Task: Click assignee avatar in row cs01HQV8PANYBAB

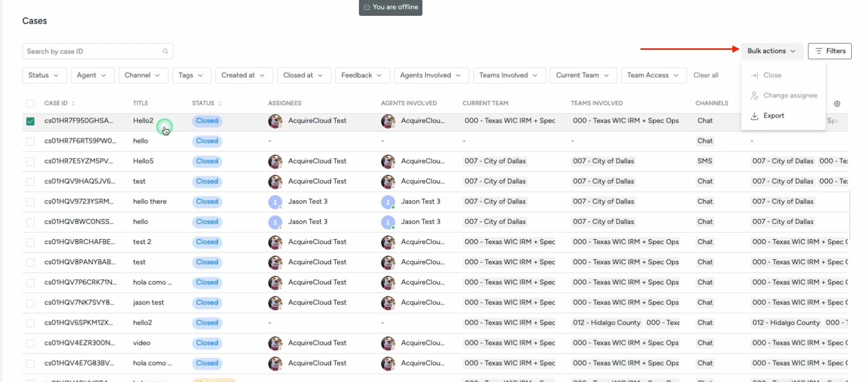Action: coord(275,263)
